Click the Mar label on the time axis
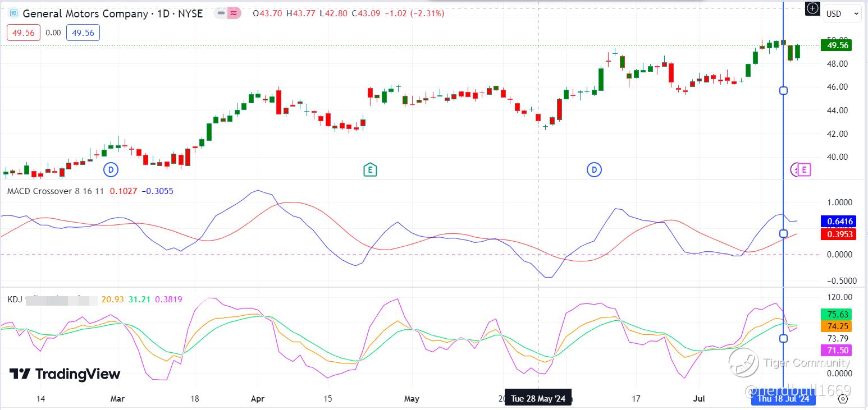This screenshot has height=410, width=868. pyautogui.click(x=117, y=399)
